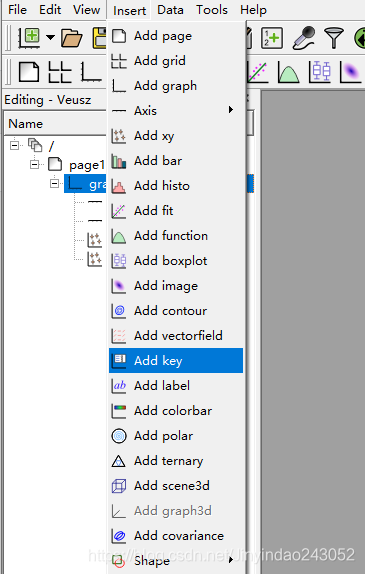Expand the Shape submenu
This screenshot has height=574, width=365.
(x=176, y=560)
